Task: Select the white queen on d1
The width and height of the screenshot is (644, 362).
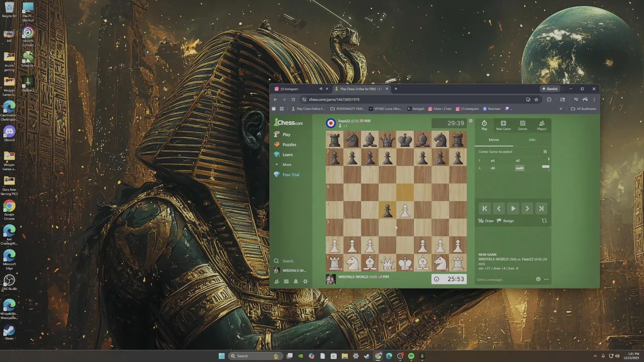Action: coord(387,262)
